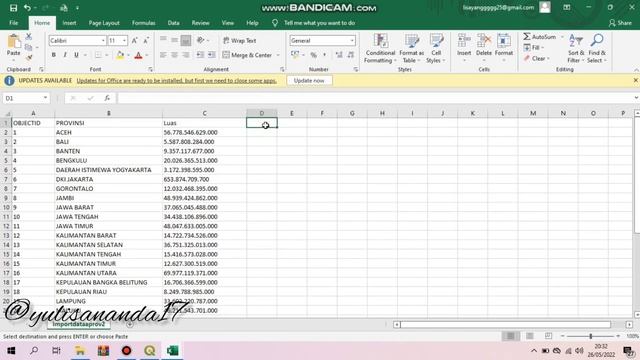
Task: Apply the red font color
Action: [x=138, y=55]
